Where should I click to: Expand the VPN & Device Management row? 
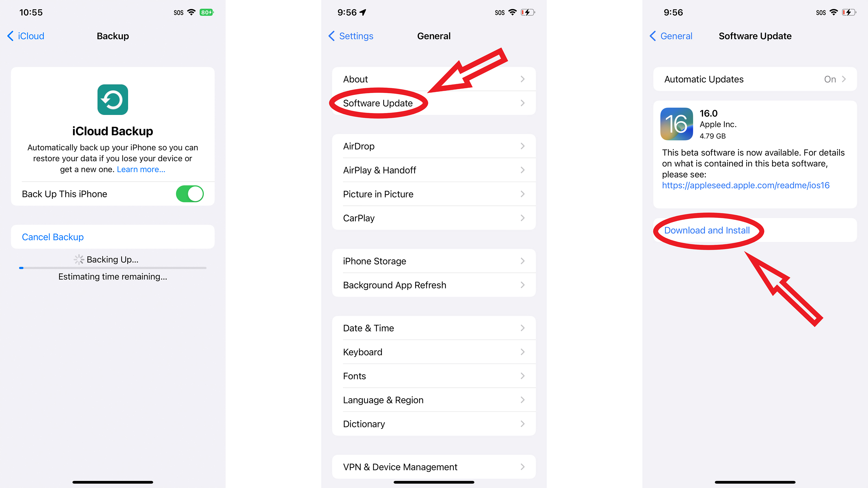pos(433,467)
